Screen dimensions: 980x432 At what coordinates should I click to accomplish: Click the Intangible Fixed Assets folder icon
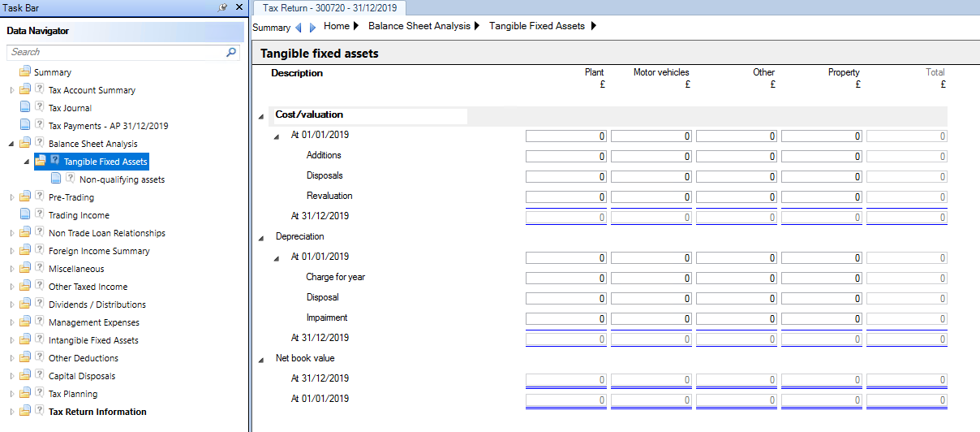(x=25, y=340)
